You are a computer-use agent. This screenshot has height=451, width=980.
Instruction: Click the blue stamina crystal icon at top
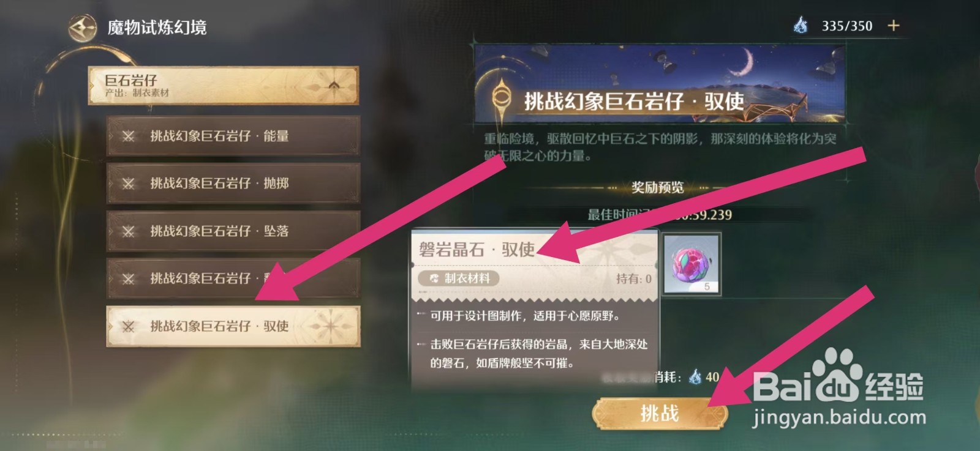click(x=801, y=25)
